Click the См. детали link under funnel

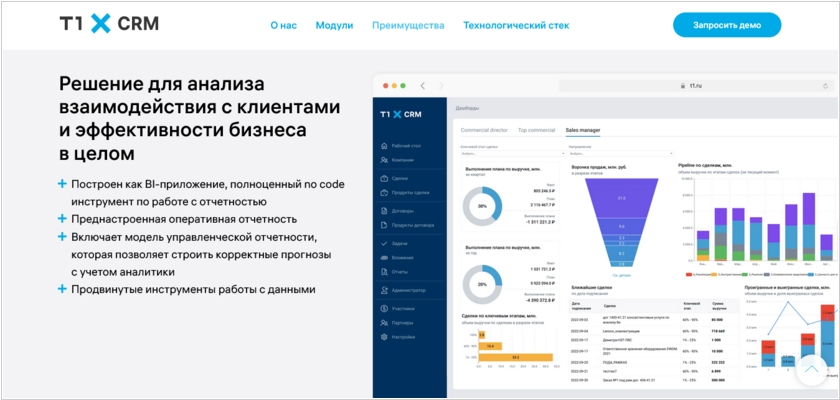tap(621, 275)
